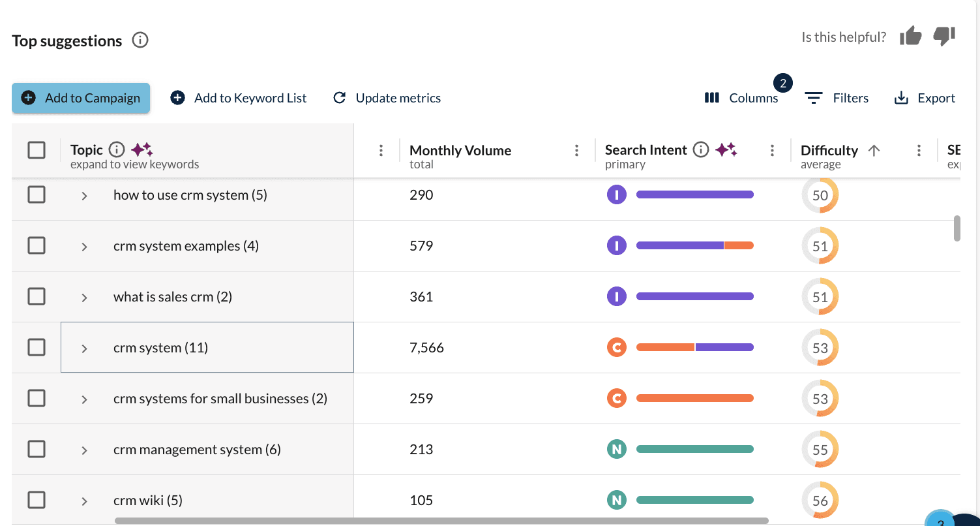This screenshot has height=526, width=980.
Task: Open the Filters panel
Action: (x=837, y=98)
